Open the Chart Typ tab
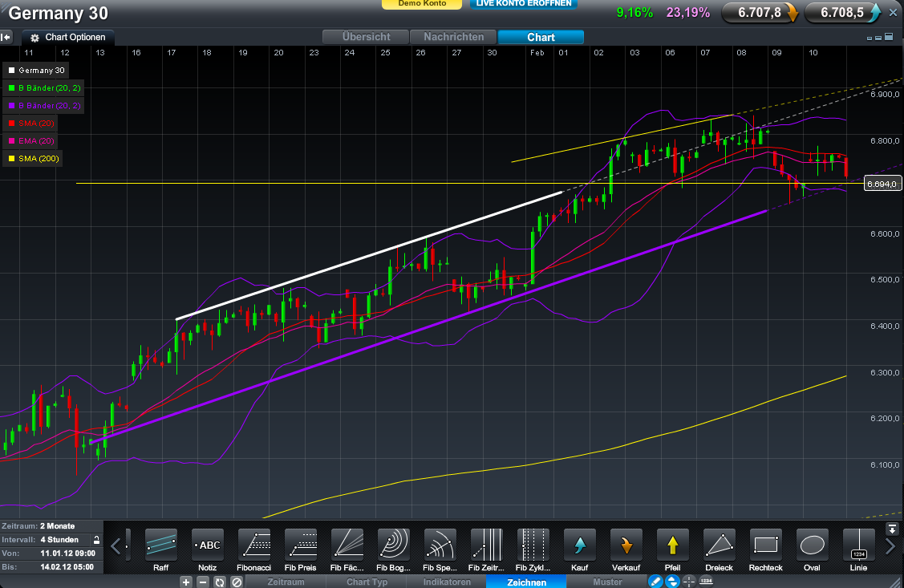 point(367,582)
